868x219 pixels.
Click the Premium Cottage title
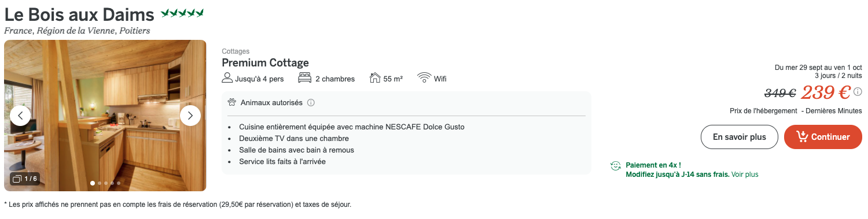[266, 63]
